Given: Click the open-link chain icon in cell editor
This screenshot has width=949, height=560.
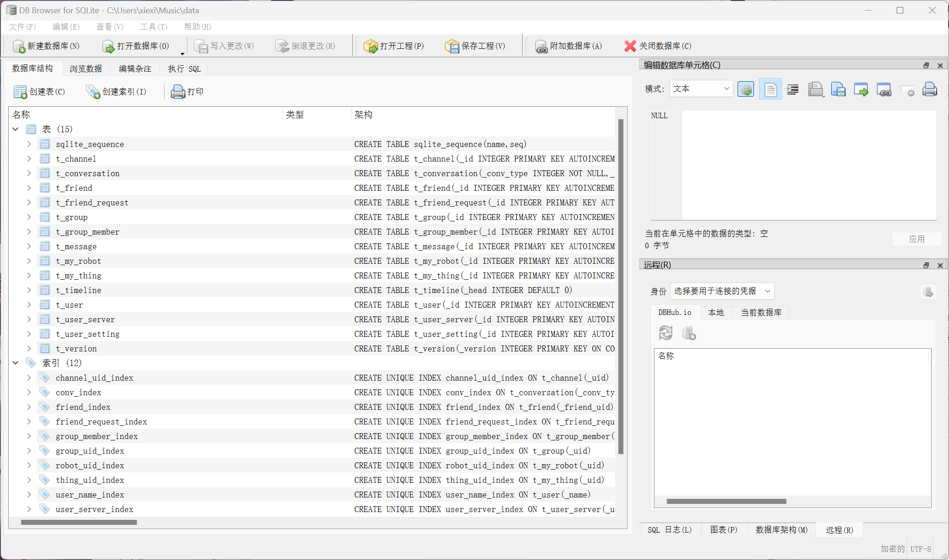Looking at the screenshot, I should [884, 89].
